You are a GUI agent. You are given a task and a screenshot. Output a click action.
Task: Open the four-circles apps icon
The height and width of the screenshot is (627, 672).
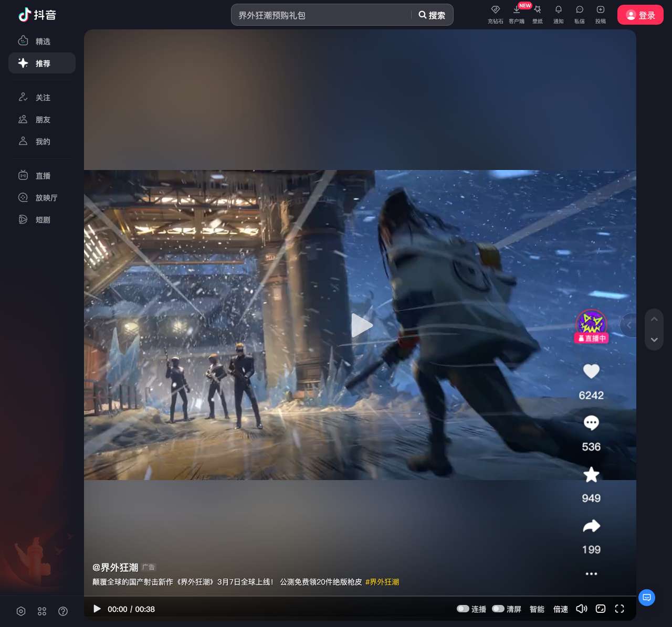[42, 611]
